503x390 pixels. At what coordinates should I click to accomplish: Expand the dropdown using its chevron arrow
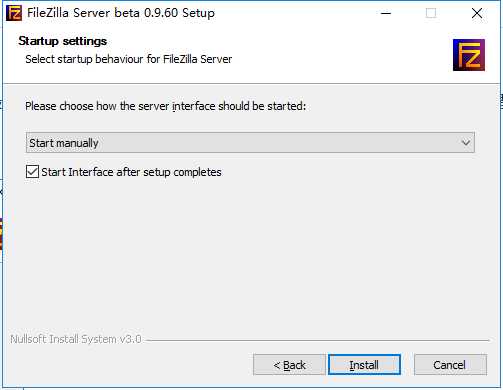pyautogui.click(x=466, y=143)
